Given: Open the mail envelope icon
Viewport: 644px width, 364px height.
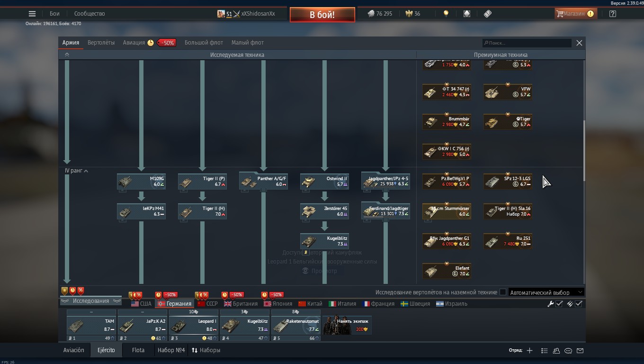Looking at the screenshot, I should pyautogui.click(x=580, y=351).
